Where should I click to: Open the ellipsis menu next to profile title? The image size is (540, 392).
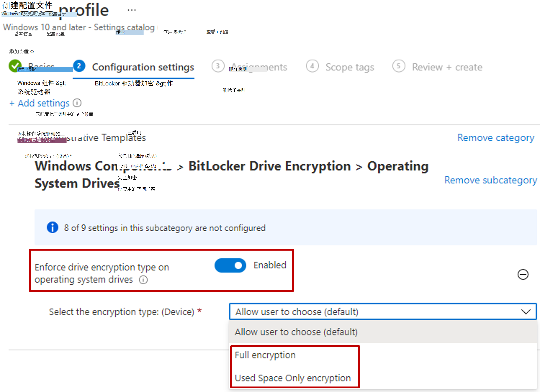pyautogui.click(x=132, y=10)
